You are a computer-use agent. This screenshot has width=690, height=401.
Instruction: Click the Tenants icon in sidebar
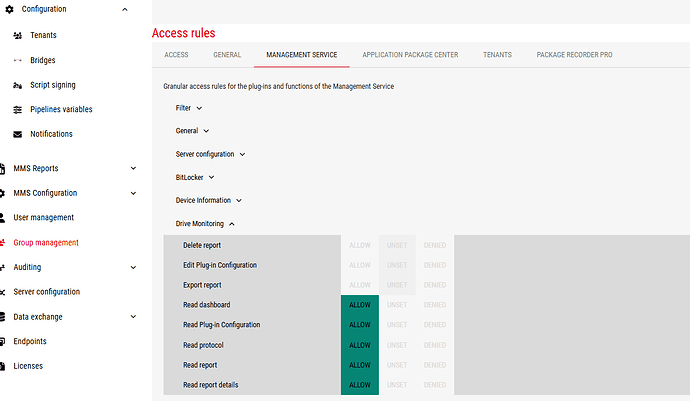[x=18, y=35]
